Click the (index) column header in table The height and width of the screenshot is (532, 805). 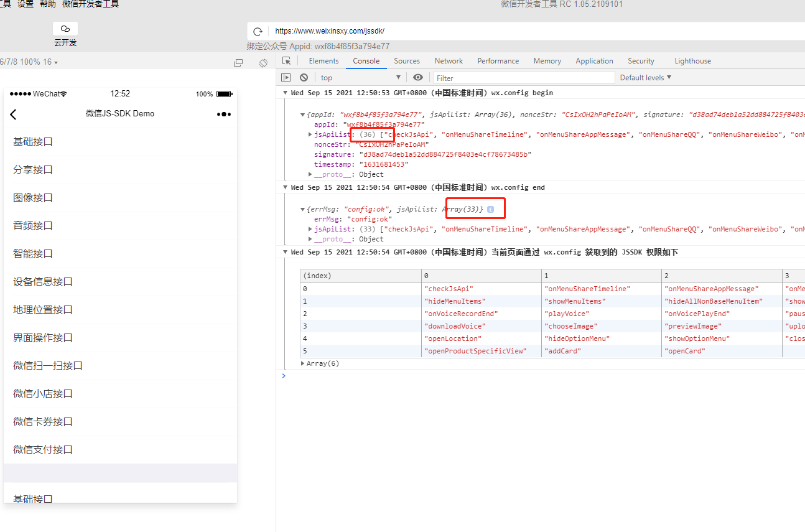click(361, 276)
